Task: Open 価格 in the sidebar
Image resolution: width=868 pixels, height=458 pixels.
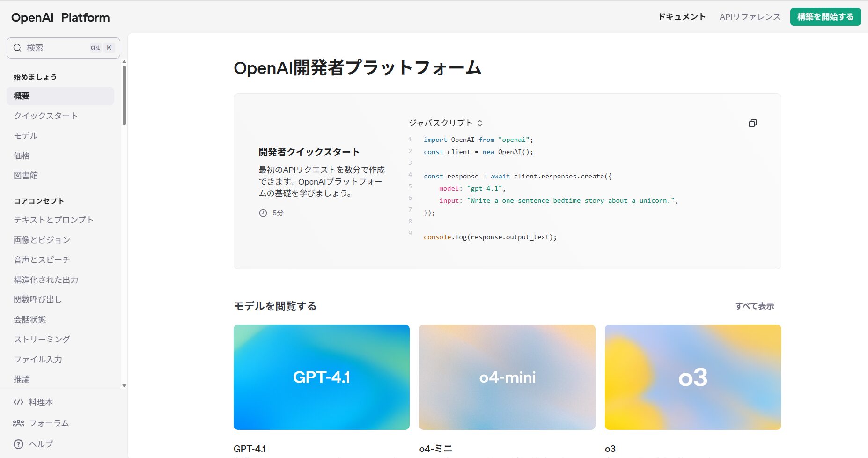Action: [x=60, y=155]
